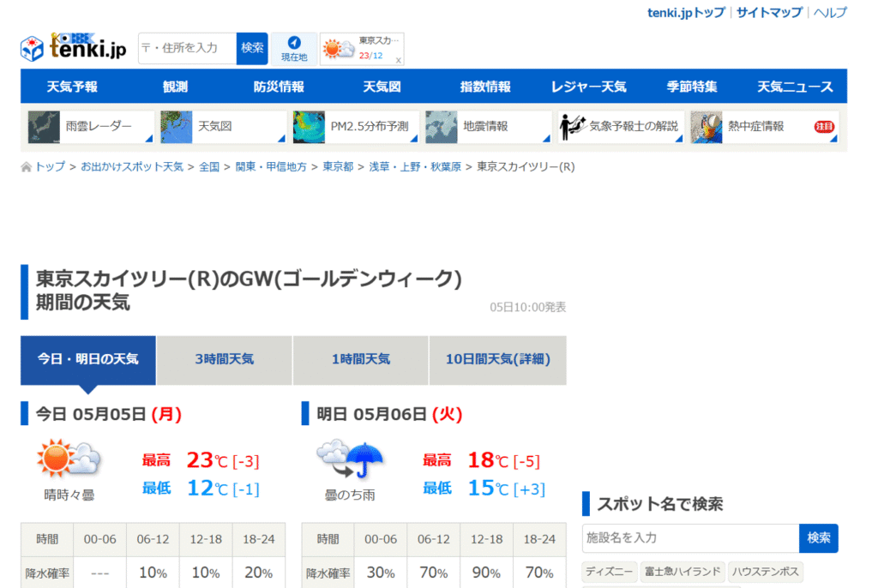Click today's 晴時々曇 weather icon
Image resolution: width=878 pixels, height=588 pixels.
click(69, 459)
